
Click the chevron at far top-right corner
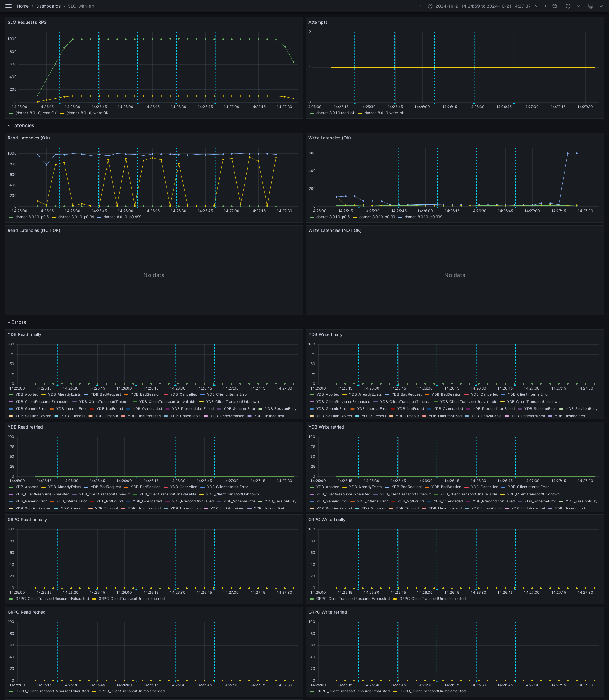click(601, 6)
